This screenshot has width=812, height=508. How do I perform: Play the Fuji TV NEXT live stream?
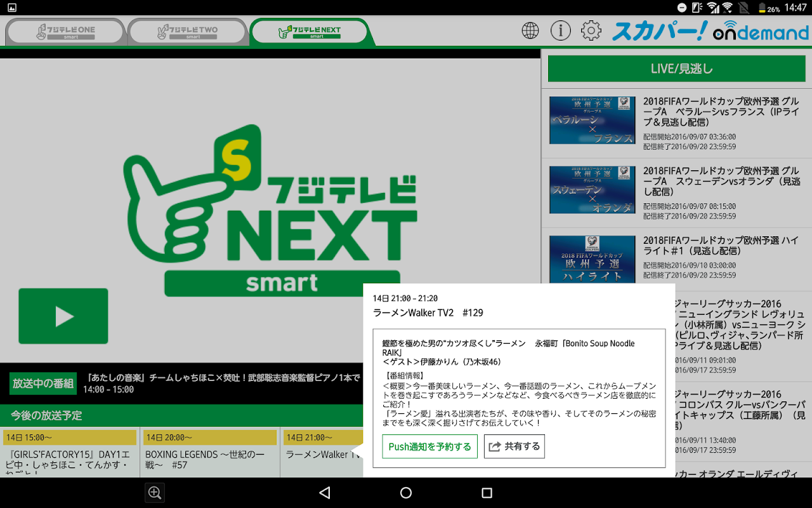pyautogui.click(x=63, y=316)
